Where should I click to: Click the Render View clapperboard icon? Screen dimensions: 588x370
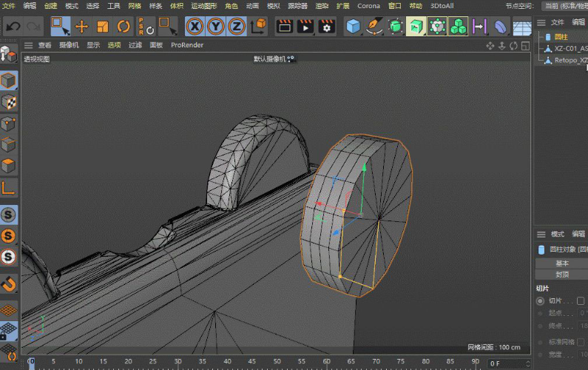click(x=285, y=27)
